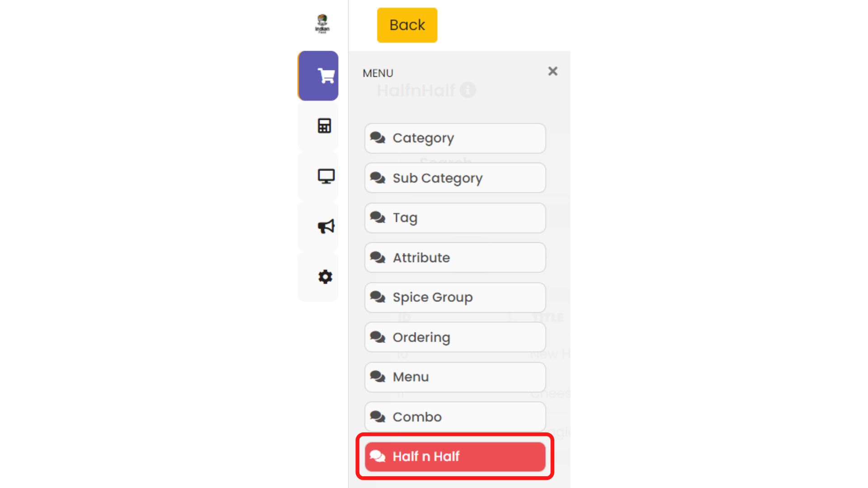Click the chat icon beside Combo
Viewport: 868px width, 488px height.
377,416
